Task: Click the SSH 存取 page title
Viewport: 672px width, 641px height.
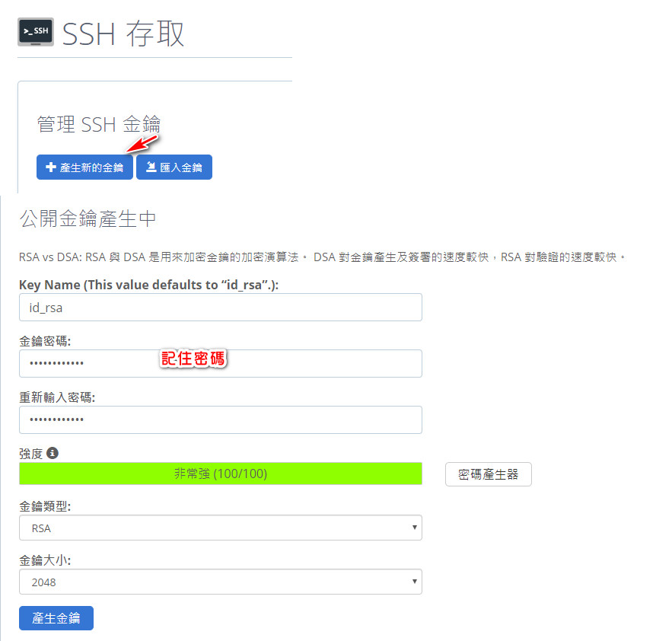Action: tap(123, 34)
